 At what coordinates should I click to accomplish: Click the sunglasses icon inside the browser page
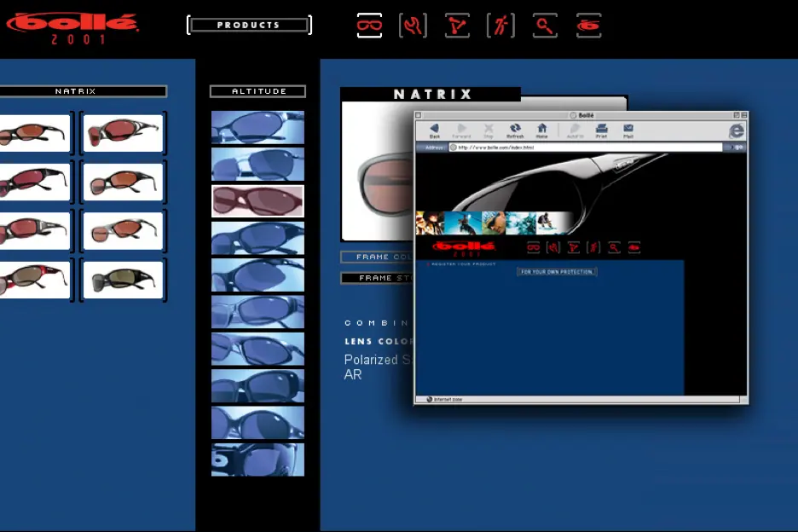click(533, 248)
